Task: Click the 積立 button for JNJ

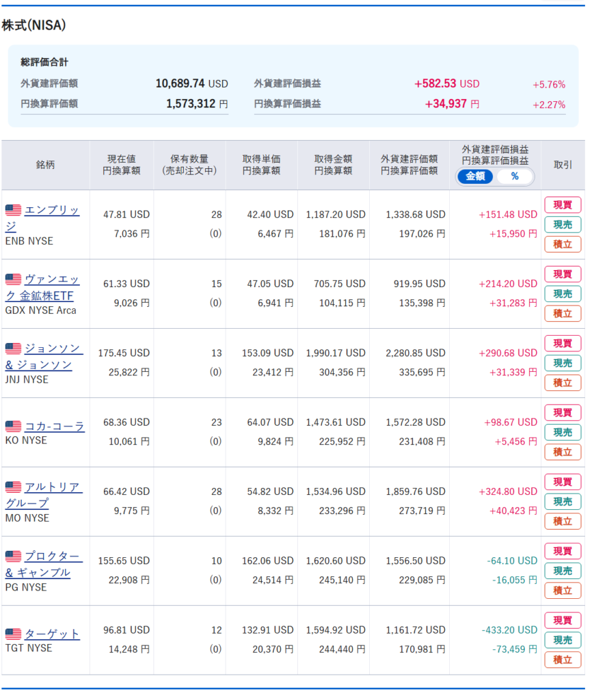Action: 563,383
